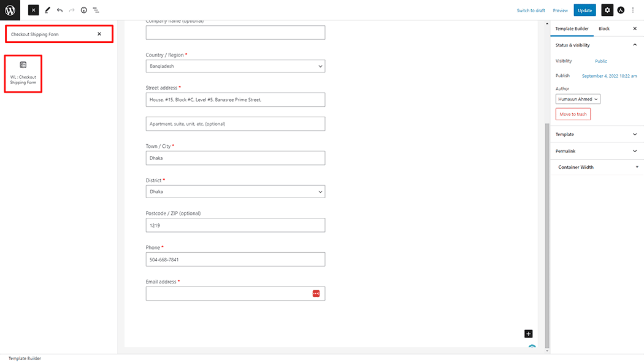The width and height of the screenshot is (644, 362).
Task: Switch to the Block tab
Action: click(x=604, y=29)
